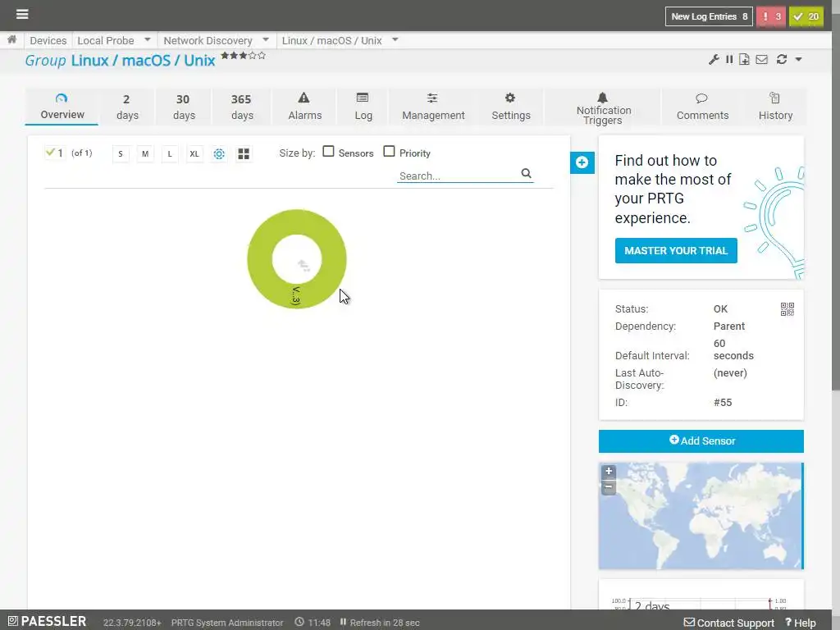
Task: Click the envelope email icon in toolbar
Action: 762,59
